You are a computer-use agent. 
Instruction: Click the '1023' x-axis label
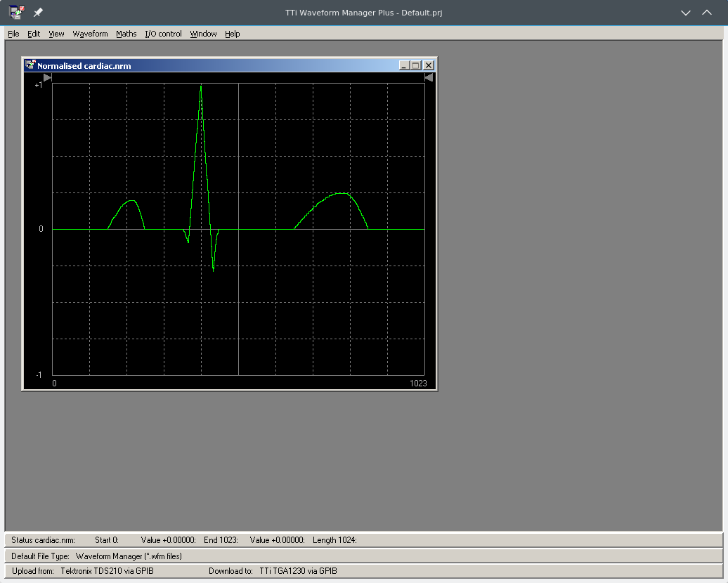[418, 383]
